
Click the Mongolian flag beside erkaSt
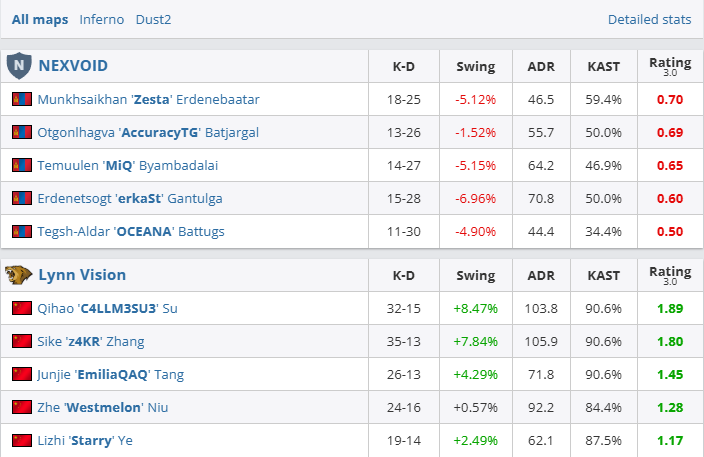tap(21, 199)
